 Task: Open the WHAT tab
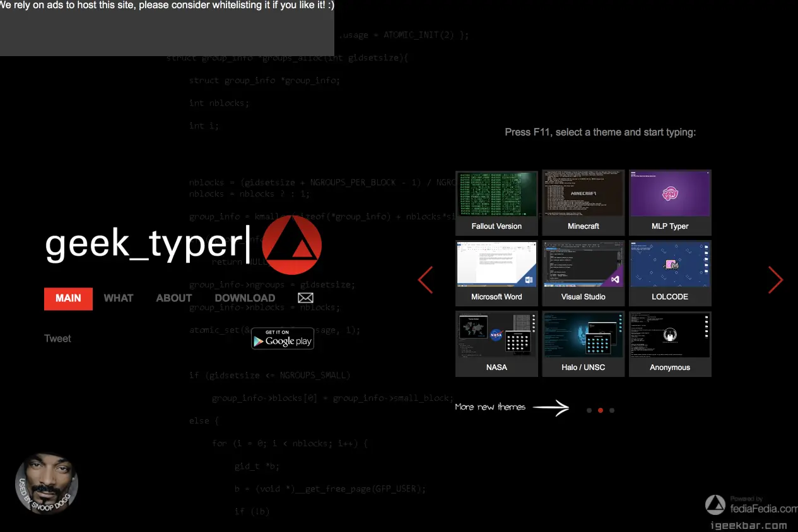119,298
